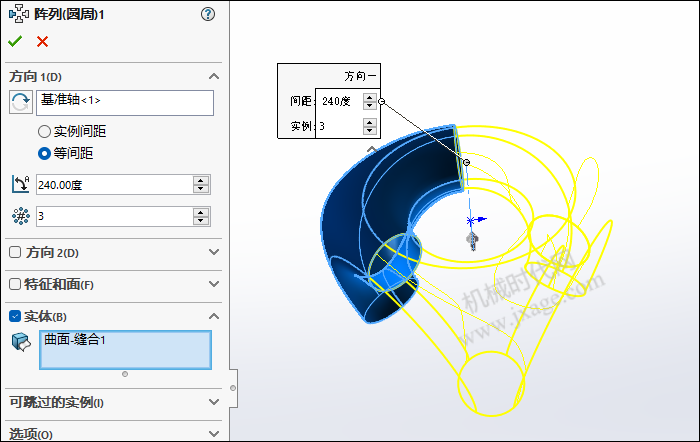Increase callout 间距 value
Image resolution: width=700 pixels, height=442 pixels.
coord(369,97)
